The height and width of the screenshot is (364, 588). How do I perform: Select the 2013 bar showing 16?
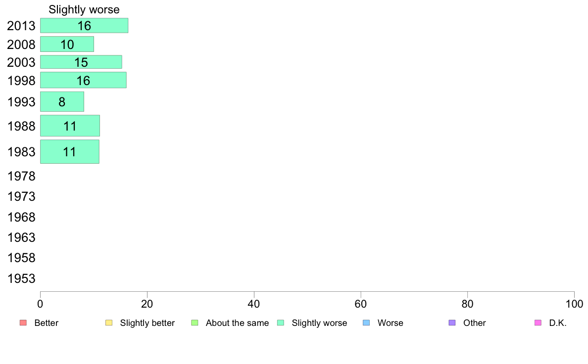[x=84, y=26]
